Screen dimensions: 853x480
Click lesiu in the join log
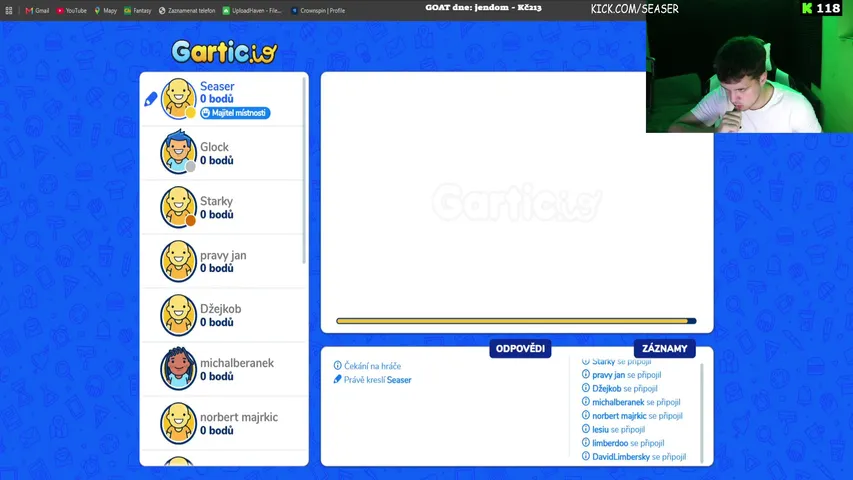[600, 429]
